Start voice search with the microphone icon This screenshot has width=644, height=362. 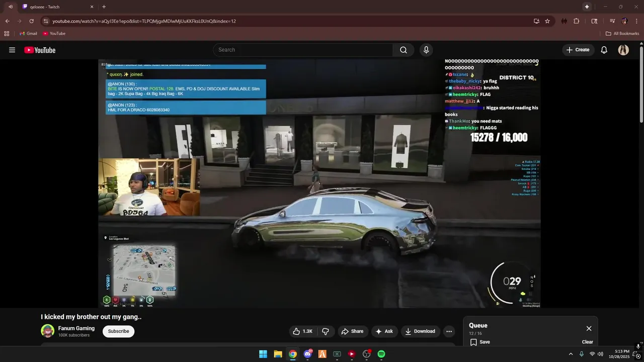click(x=426, y=50)
